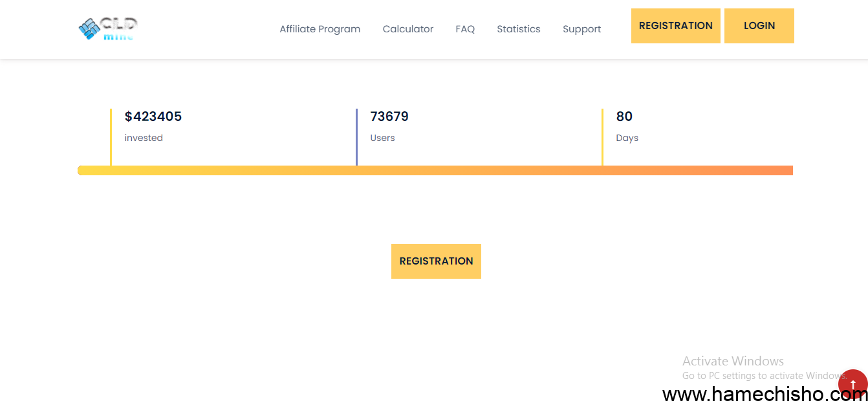Click the 73679 user count

(389, 116)
